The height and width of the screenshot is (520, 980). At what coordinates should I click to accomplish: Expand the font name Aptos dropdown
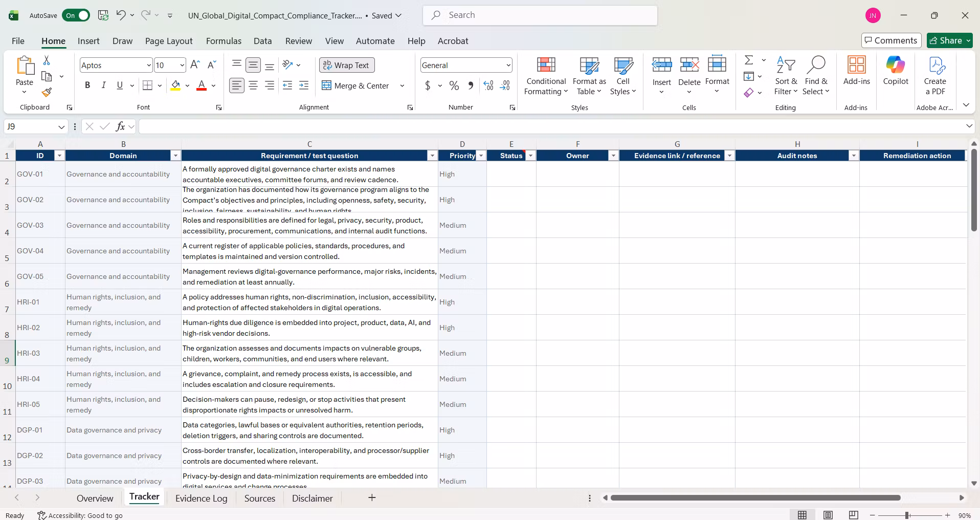(149, 65)
